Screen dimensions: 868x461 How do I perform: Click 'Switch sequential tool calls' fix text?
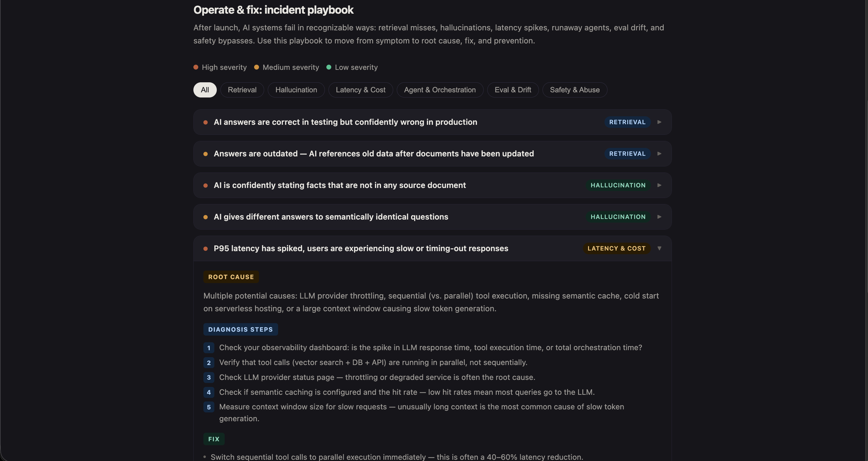coord(397,457)
